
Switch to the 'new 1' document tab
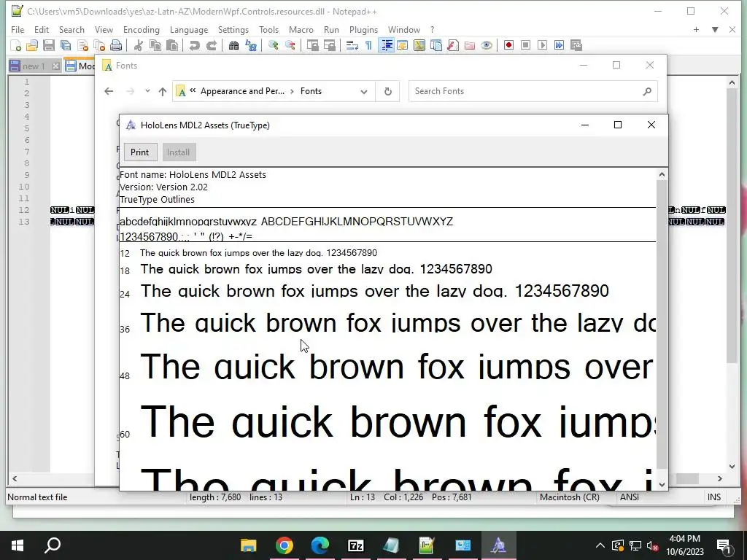(34, 66)
